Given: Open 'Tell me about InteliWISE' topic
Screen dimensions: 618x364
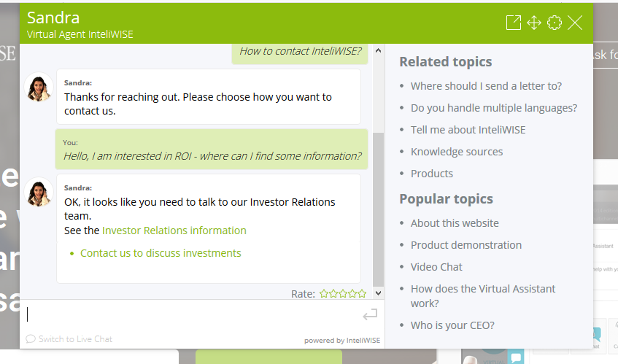Looking at the screenshot, I should point(468,130).
